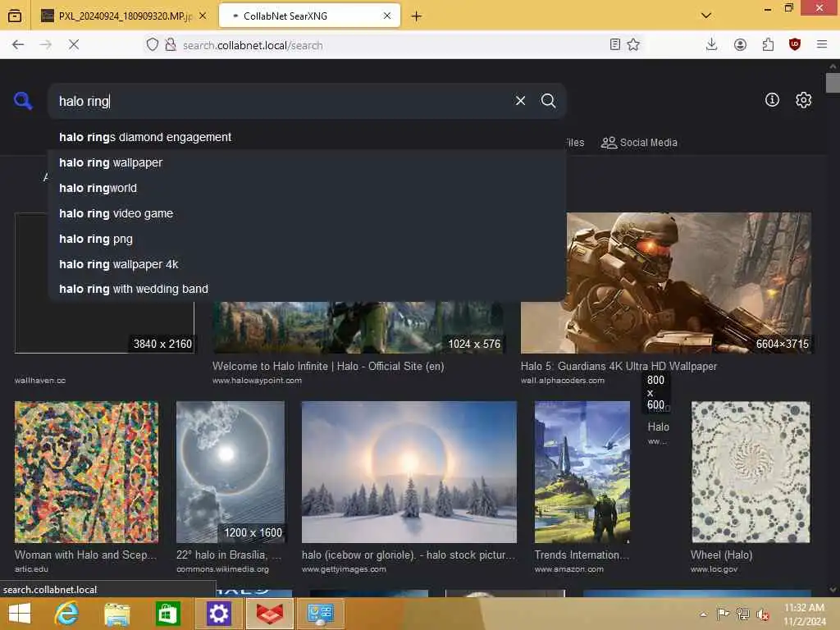Click www.halowaypoint.com source text
Image resolution: width=840 pixels, height=630 pixels.
click(x=257, y=381)
